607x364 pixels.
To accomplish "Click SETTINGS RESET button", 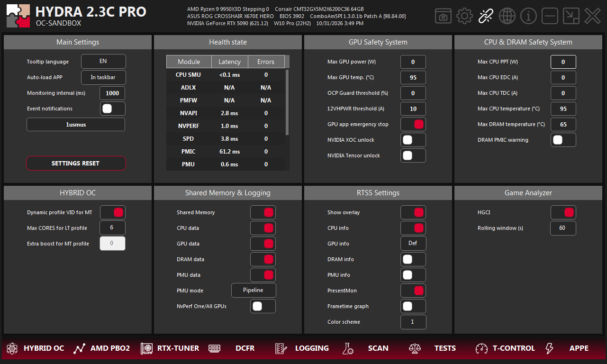I will click(x=76, y=163).
